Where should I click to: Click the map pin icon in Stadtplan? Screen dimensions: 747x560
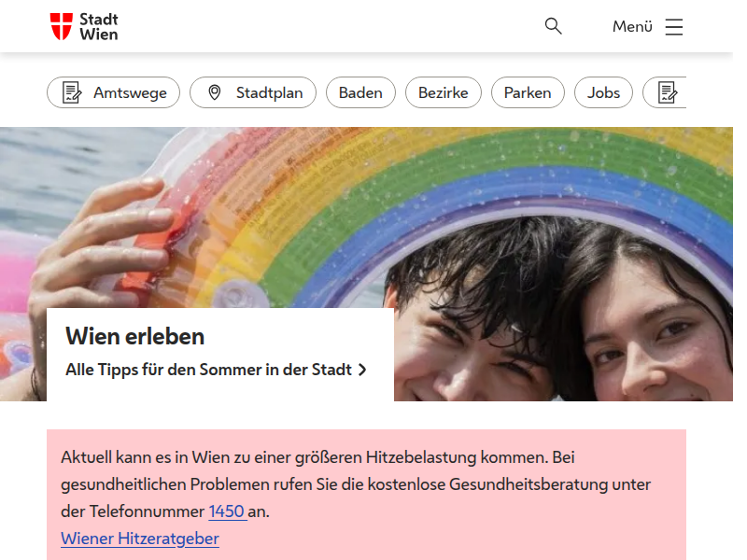pyautogui.click(x=215, y=92)
